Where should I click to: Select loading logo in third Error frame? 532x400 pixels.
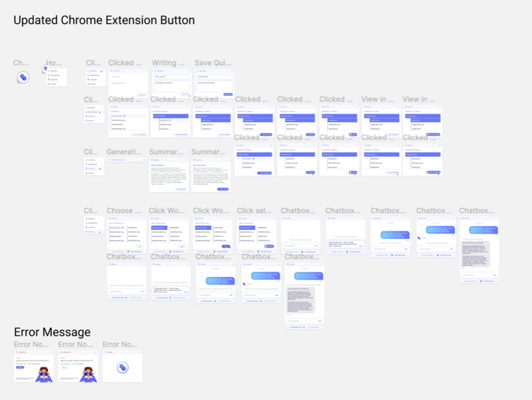[x=122, y=367]
